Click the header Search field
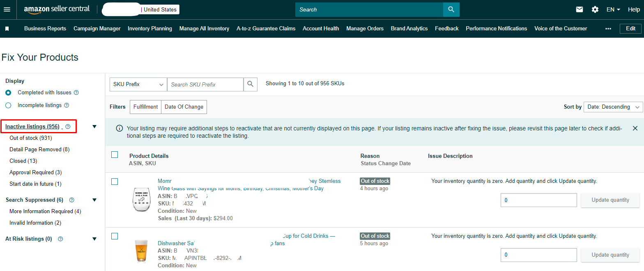The width and height of the screenshot is (644, 271). pyautogui.click(x=369, y=9)
